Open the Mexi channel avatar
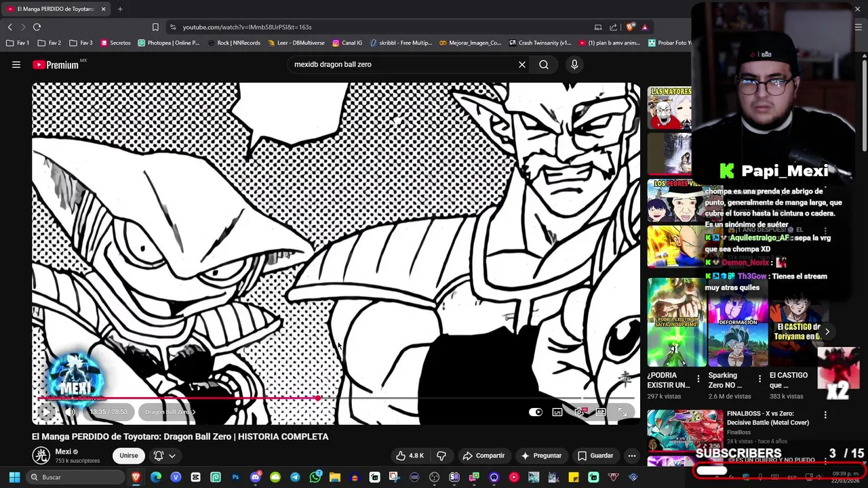The height and width of the screenshot is (488, 868). pyautogui.click(x=41, y=455)
